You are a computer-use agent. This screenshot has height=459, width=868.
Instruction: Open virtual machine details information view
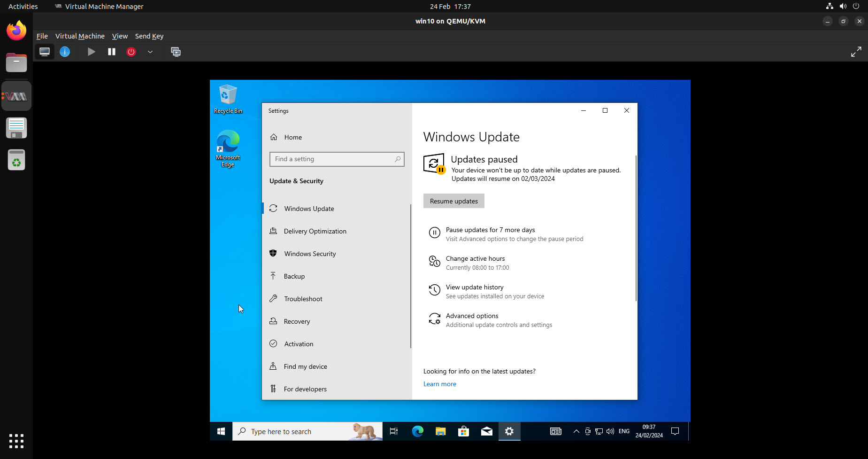click(65, 52)
